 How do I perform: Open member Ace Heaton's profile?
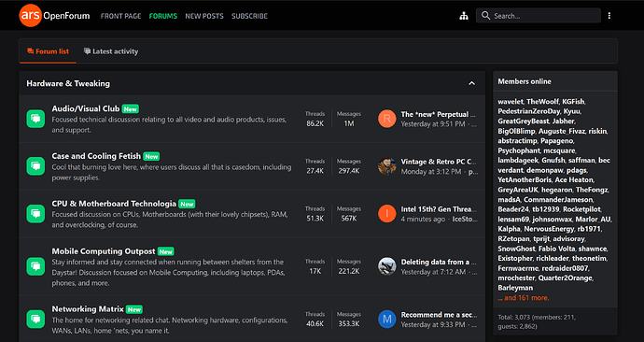click(574, 180)
